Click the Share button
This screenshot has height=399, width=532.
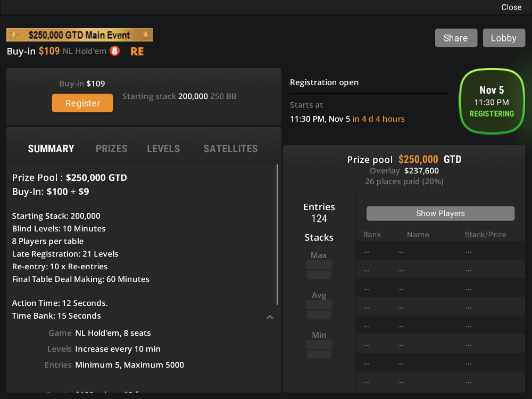455,38
